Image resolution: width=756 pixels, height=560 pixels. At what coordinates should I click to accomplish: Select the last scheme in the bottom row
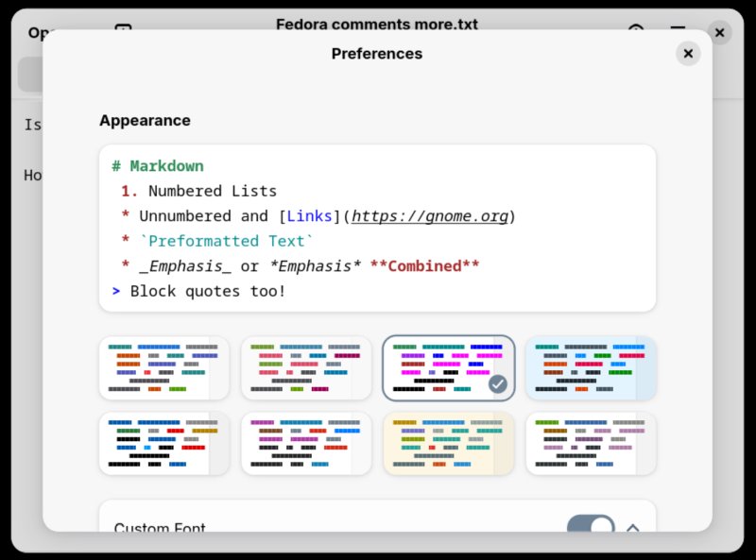point(590,444)
